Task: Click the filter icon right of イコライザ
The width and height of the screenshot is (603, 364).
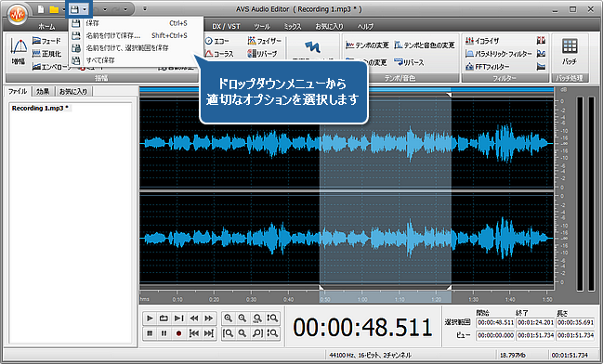Action: (541, 40)
